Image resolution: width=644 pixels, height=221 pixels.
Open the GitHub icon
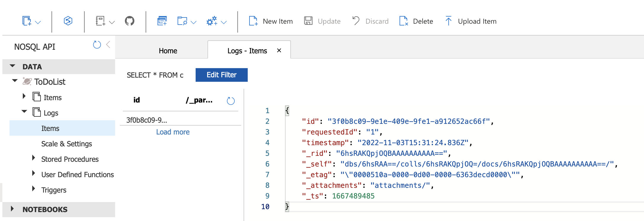(x=130, y=21)
